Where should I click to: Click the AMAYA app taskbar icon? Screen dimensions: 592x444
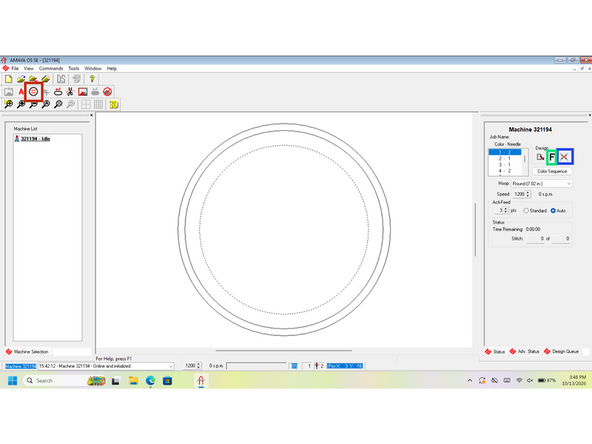click(x=201, y=381)
